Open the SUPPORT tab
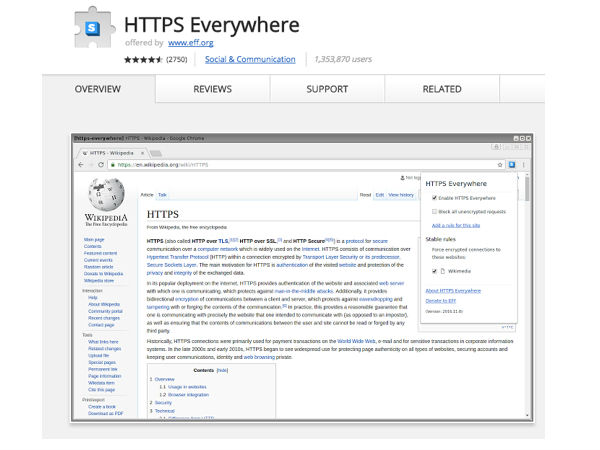 coord(327,89)
